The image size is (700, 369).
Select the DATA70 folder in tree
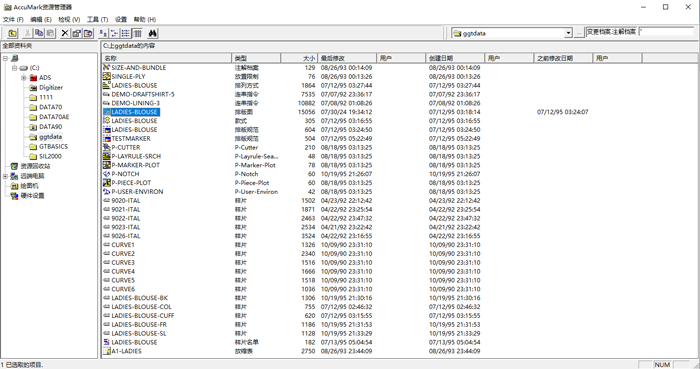[x=50, y=107]
